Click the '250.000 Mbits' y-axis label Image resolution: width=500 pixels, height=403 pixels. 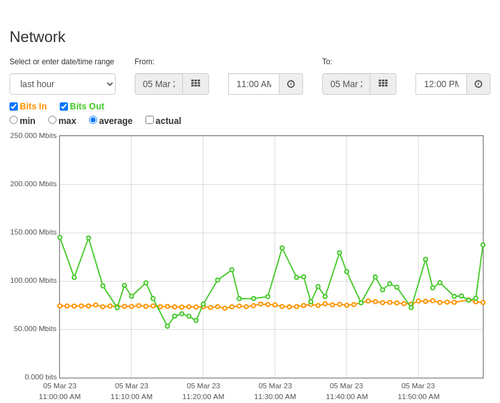click(33, 136)
